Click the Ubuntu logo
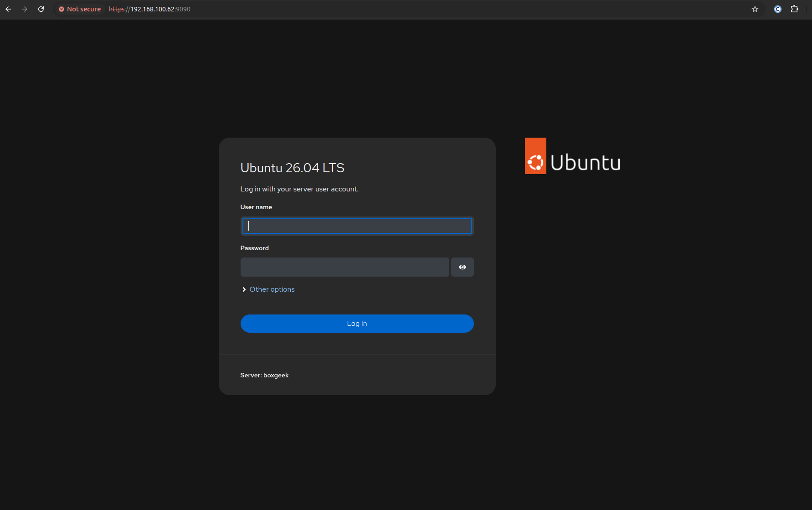812x510 pixels. [572, 156]
